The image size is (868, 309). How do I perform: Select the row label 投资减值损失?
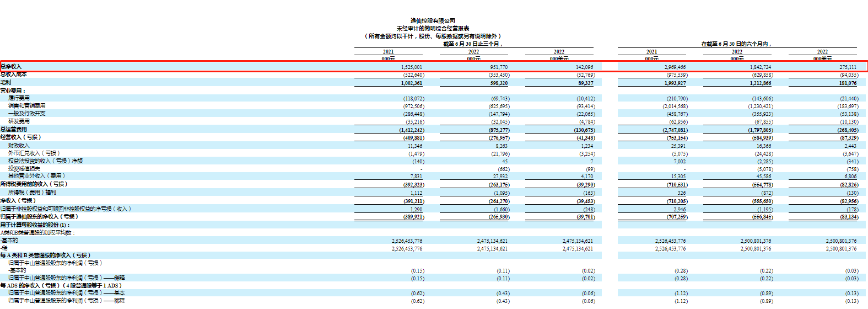[24, 168]
